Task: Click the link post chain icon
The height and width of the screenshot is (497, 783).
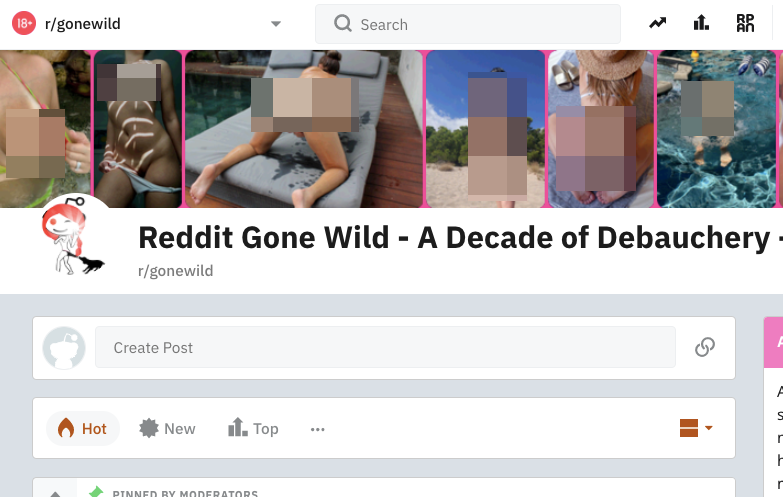Action: 705,347
